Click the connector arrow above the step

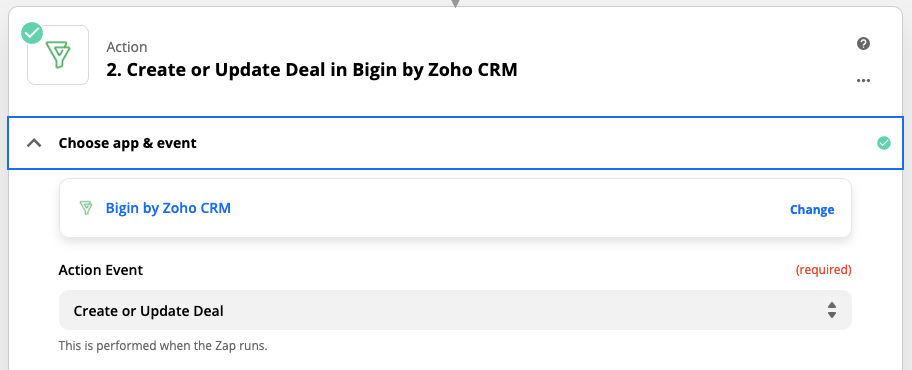[456, 3]
